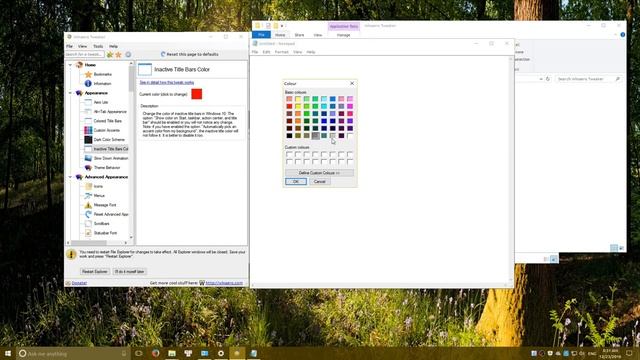Image resolution: width=640 pixels, height=360 pixels.
Task: Click the green add-bookmark star in Winaero toolbar
Action: [109, 54]
